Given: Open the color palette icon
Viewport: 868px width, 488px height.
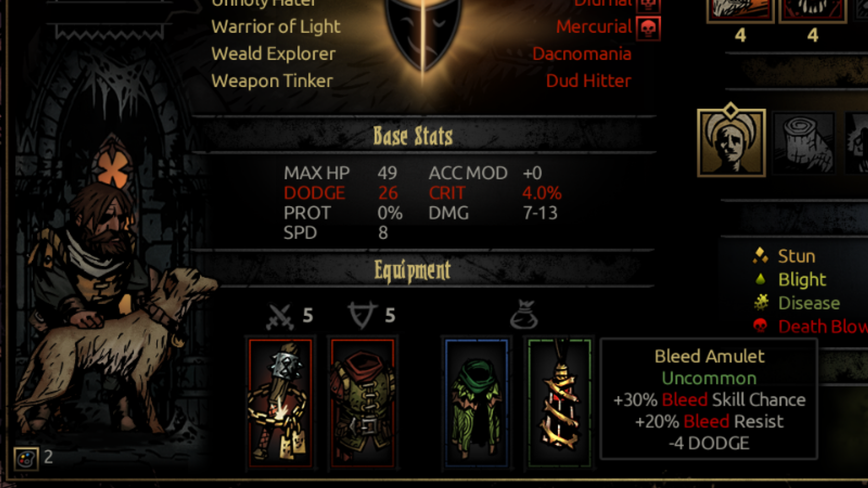Looking at the screenshot, I should click(25, 459).
